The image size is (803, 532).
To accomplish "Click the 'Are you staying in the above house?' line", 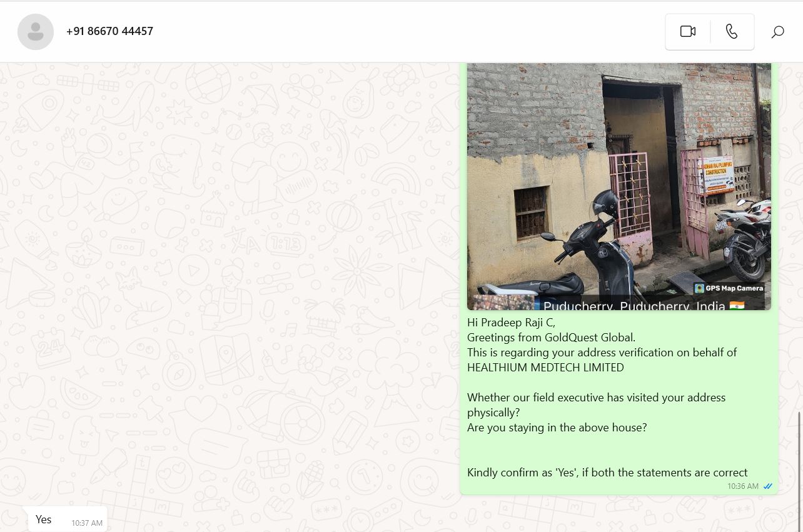I will (557, 428).
